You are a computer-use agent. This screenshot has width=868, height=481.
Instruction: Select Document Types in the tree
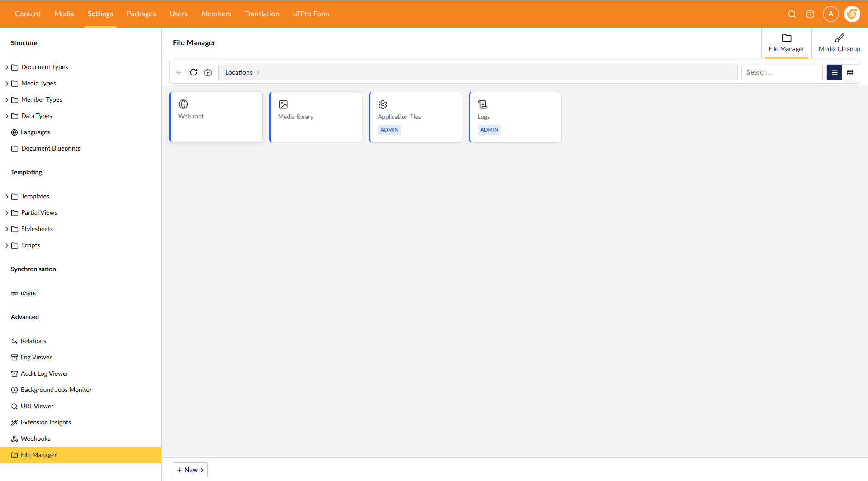[x=45, y=67]
